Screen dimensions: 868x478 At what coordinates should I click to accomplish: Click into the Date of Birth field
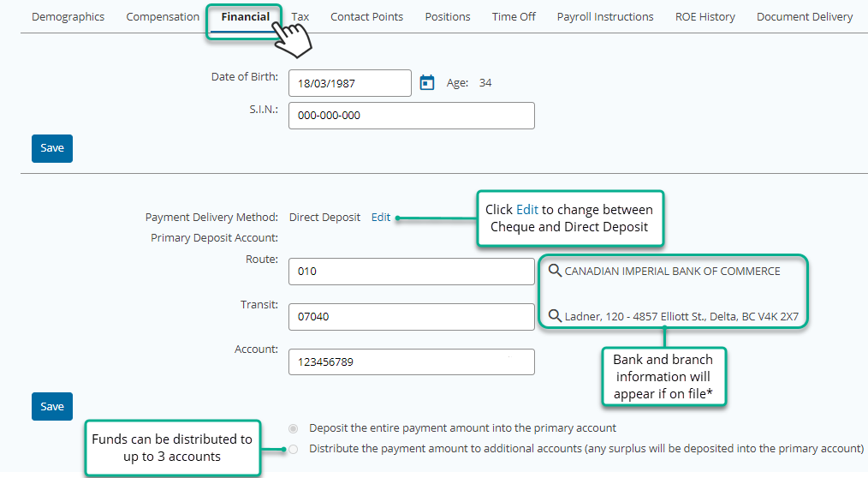pos(350,83)
